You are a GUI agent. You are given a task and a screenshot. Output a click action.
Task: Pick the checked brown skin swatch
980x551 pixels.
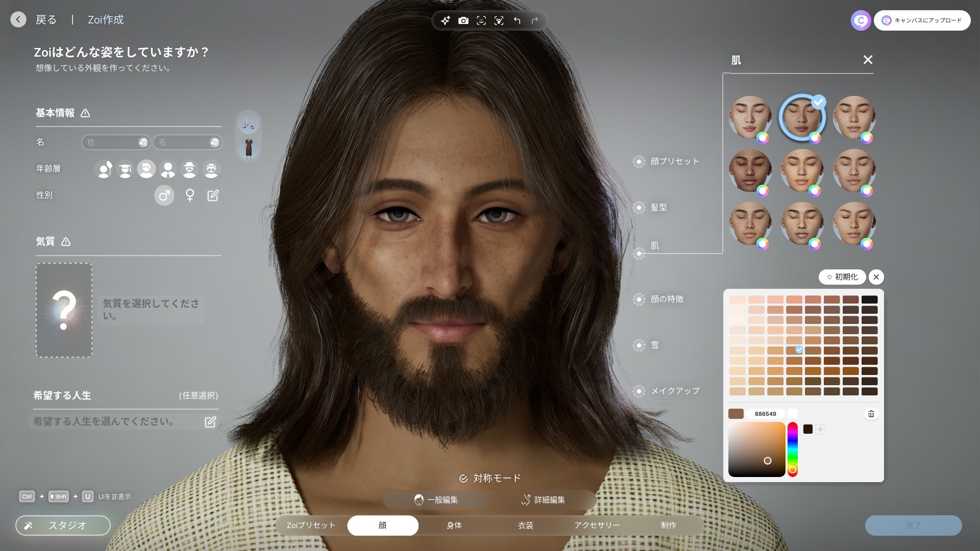click(x=794, y=350)
